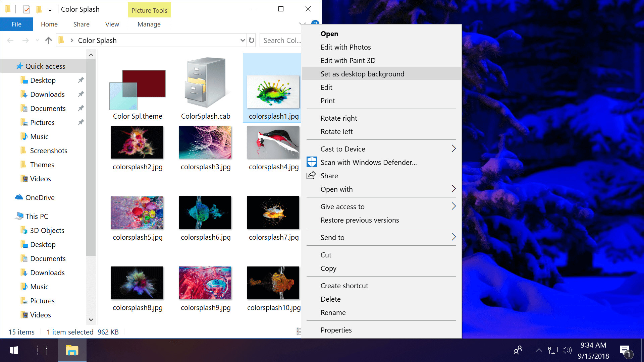Expand 'Give access to' submenu

click(x=453, y=206)
